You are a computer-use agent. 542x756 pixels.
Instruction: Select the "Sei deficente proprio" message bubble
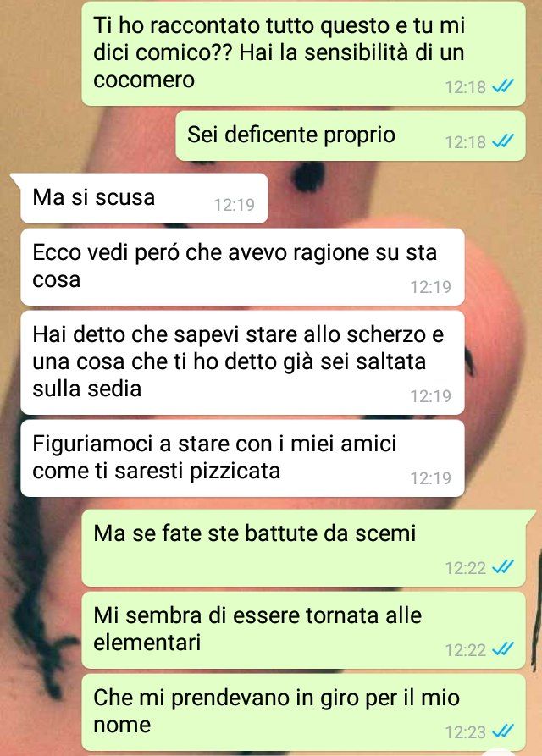(x=350, y=136)
